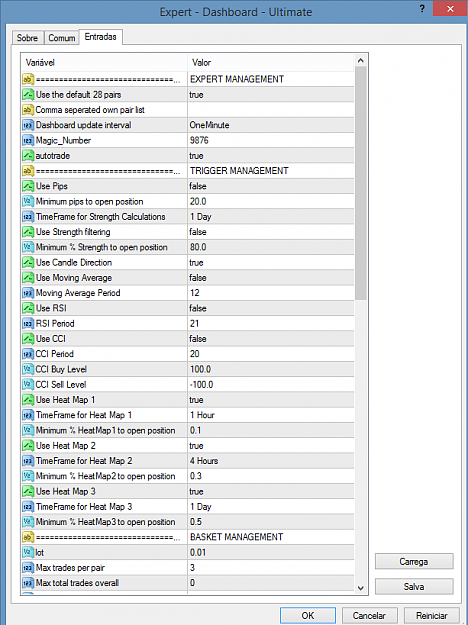Click the double icon next to 'CCI Sell Level'

click(28, 385)
